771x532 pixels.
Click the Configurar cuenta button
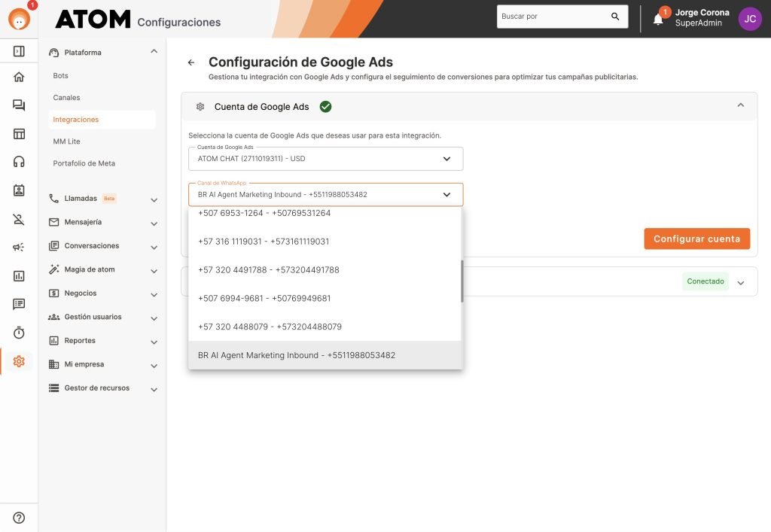tap(696, 239)
